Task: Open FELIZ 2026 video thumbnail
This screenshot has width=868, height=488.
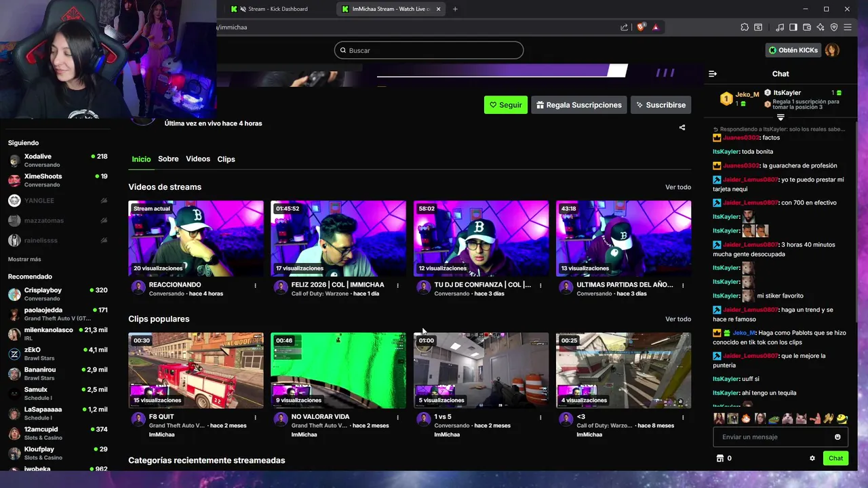Action: tap(338, 238)
